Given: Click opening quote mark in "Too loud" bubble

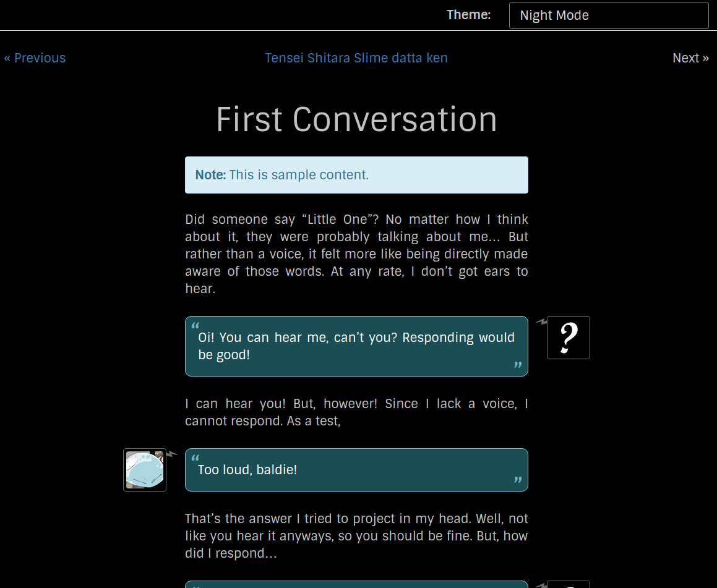Looking at the screenshot, I should [x=195, y=458].
